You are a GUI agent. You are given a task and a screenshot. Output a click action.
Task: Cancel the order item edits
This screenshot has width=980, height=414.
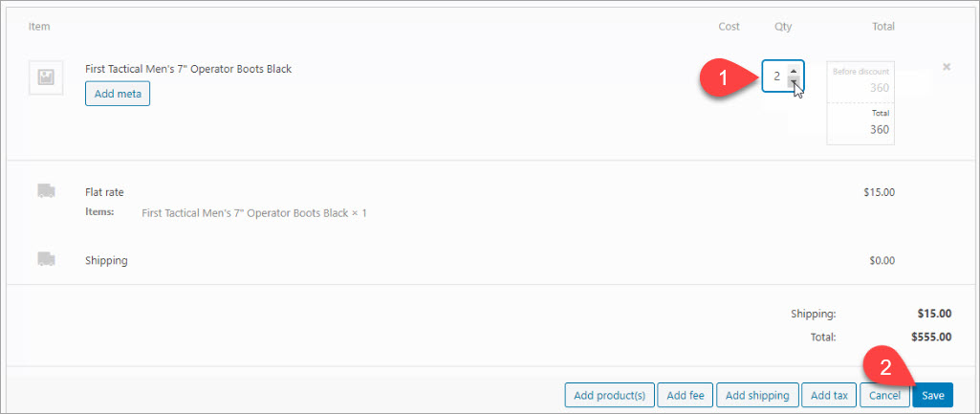(x=884, y=395)
